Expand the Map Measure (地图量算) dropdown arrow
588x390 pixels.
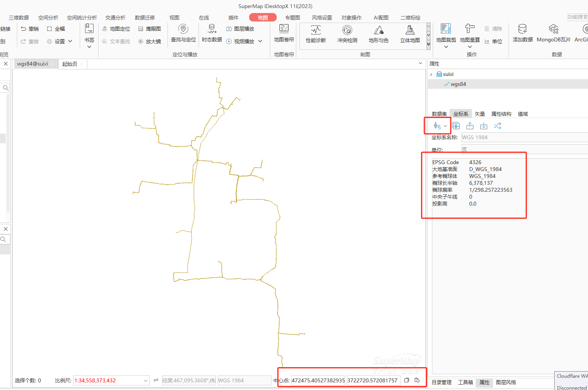(x=470, y=47)
